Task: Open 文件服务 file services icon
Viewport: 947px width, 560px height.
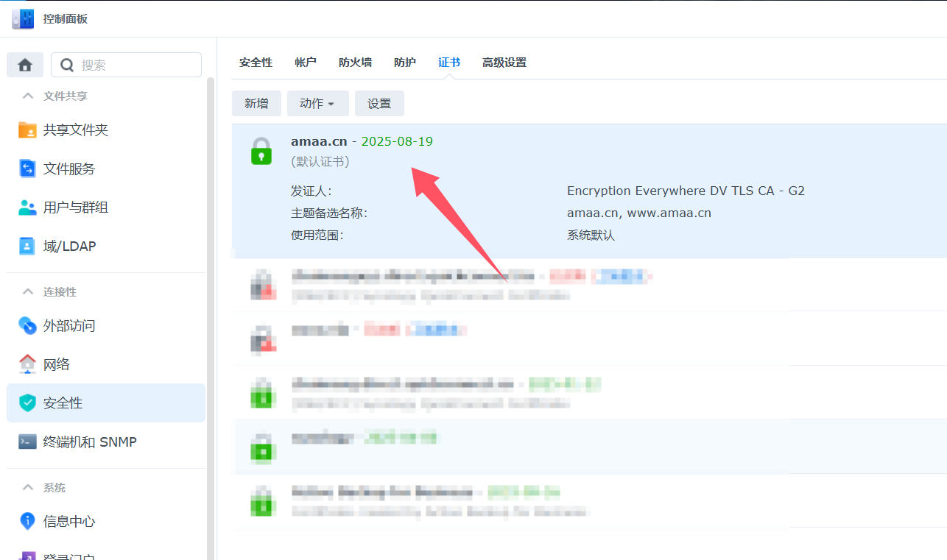Action: point(27,169)
